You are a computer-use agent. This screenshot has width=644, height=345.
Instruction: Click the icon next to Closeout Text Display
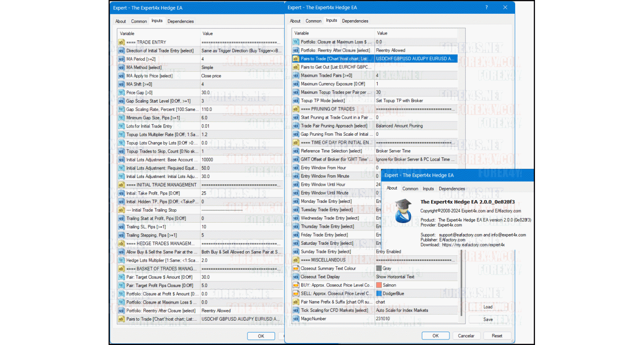[296, 277]
